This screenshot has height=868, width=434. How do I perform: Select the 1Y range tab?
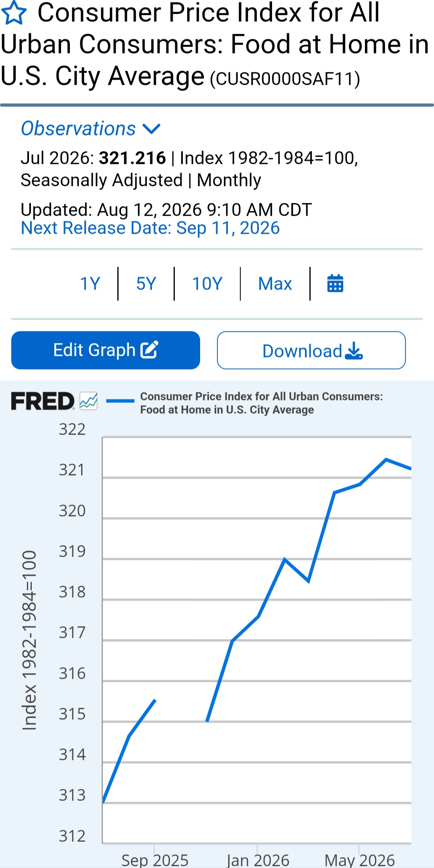click(90, 284)
